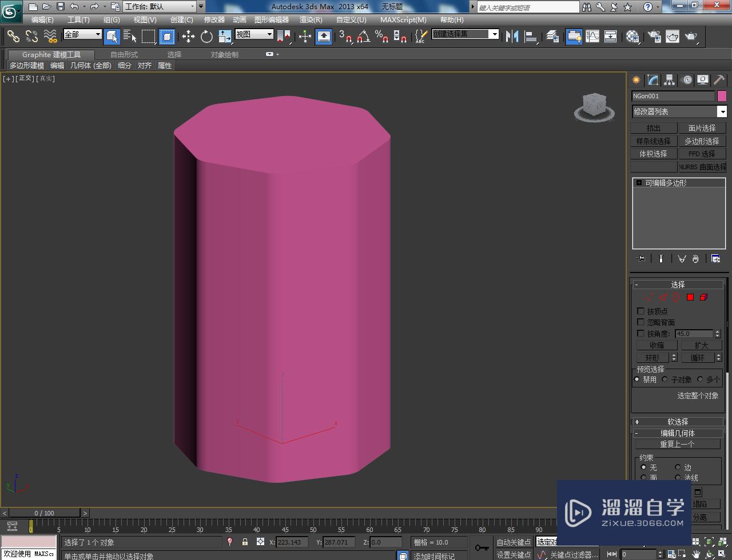Open the 渲染(R) menu
732x560 pixels.
click(311, 20)
